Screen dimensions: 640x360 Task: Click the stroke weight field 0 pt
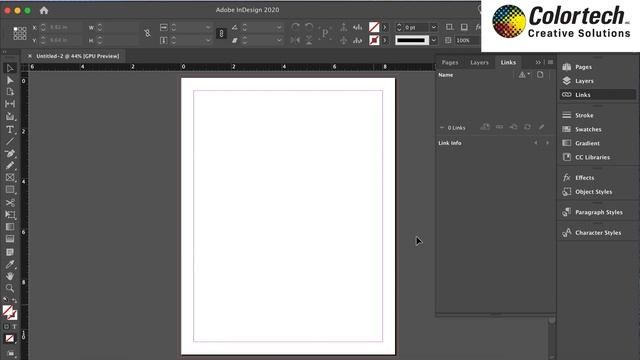416,27
